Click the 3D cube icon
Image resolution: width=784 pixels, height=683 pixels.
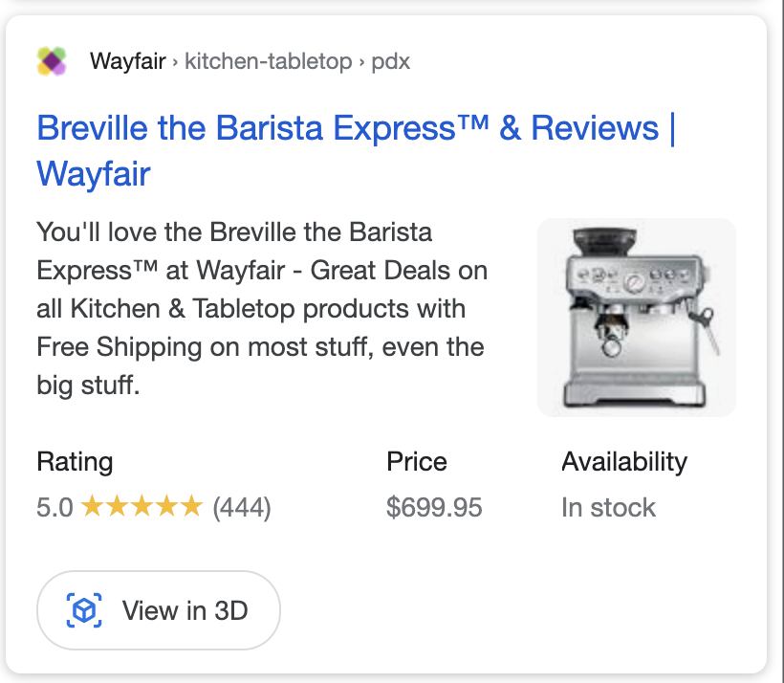click(x=84, y=610)
